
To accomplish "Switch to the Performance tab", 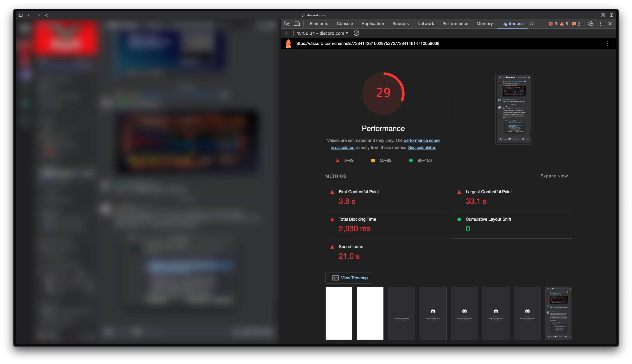I will (455, 24).
